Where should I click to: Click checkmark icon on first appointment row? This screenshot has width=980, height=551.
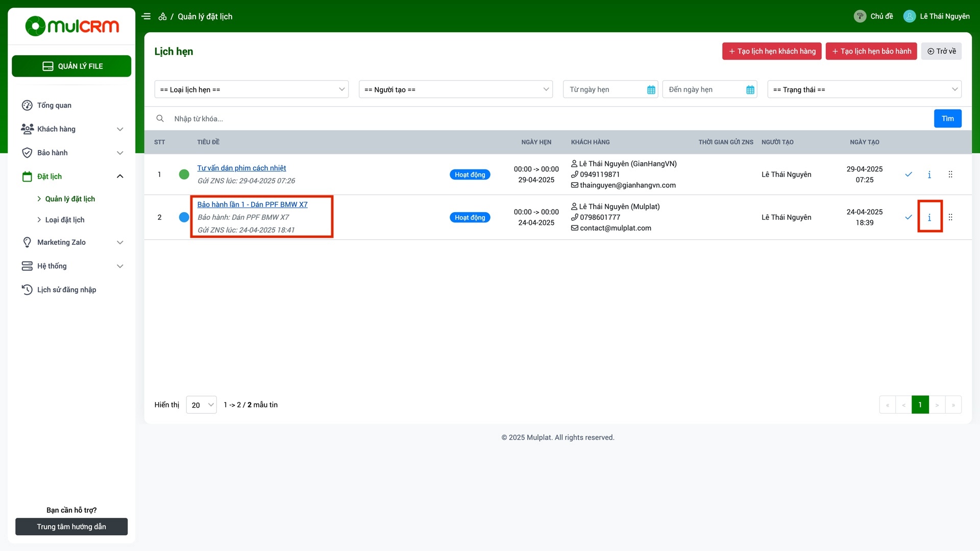[x=909, y=174]
